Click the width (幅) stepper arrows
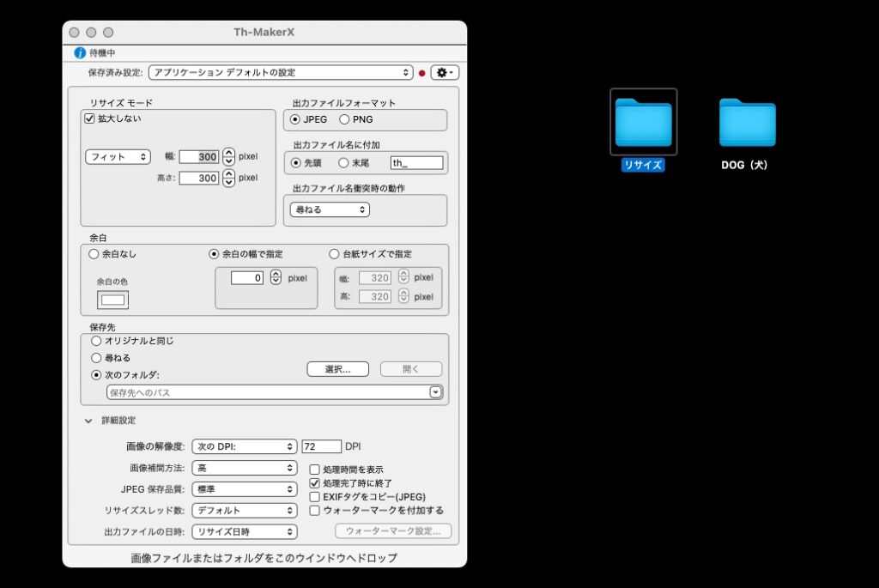 tap(228, 157)
